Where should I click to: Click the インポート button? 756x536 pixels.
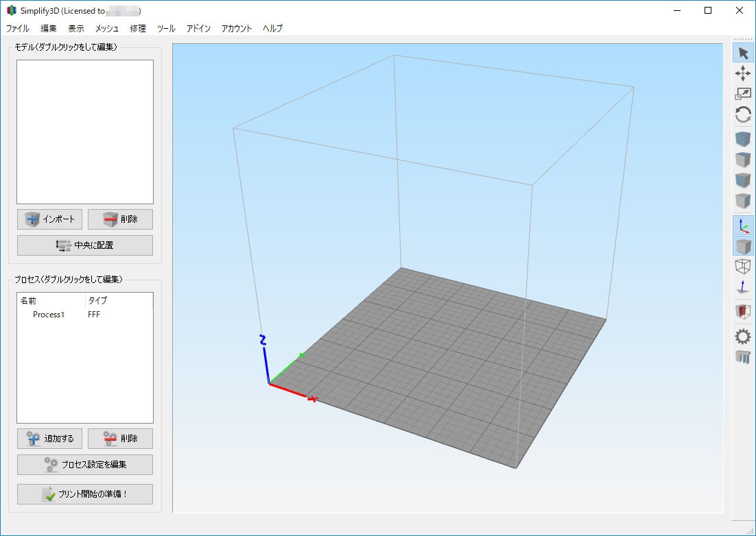tap(50, 219)
